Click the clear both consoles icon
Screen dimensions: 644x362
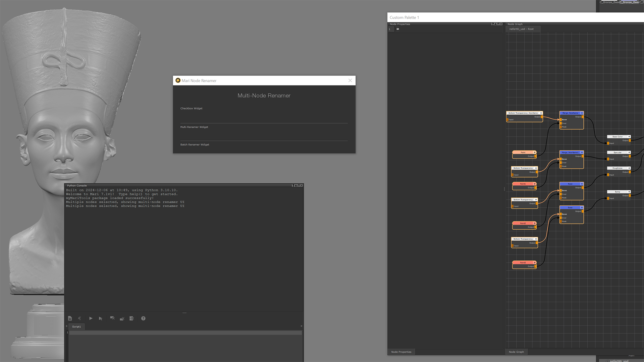click(x=131, y=318)
